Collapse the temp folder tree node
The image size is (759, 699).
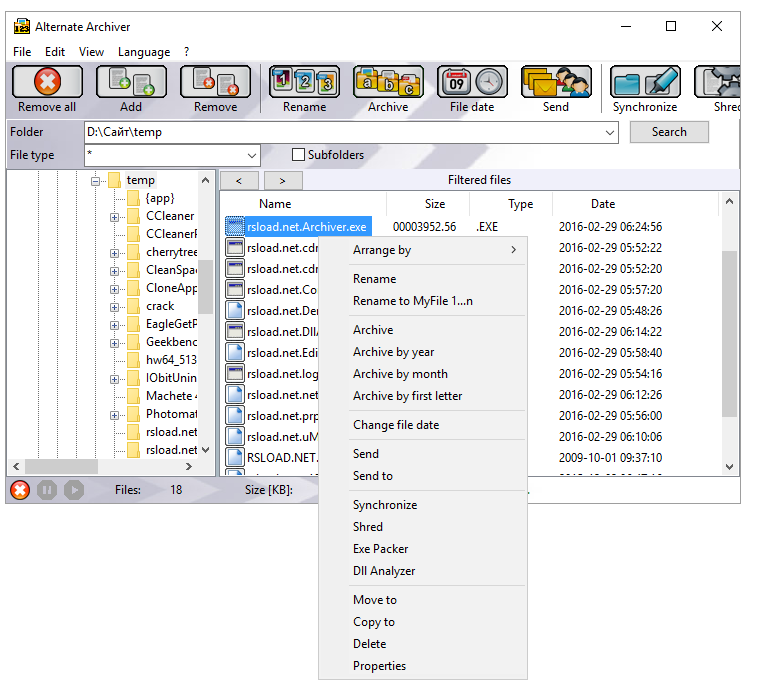pyautogui.click(x=95, y=182)
